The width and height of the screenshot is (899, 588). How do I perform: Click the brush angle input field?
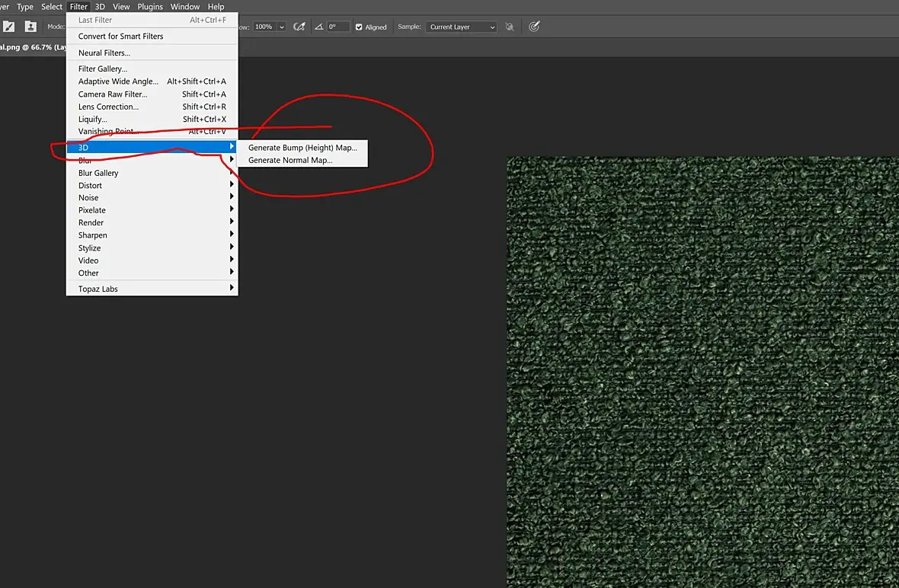click(x=338, y=27)
